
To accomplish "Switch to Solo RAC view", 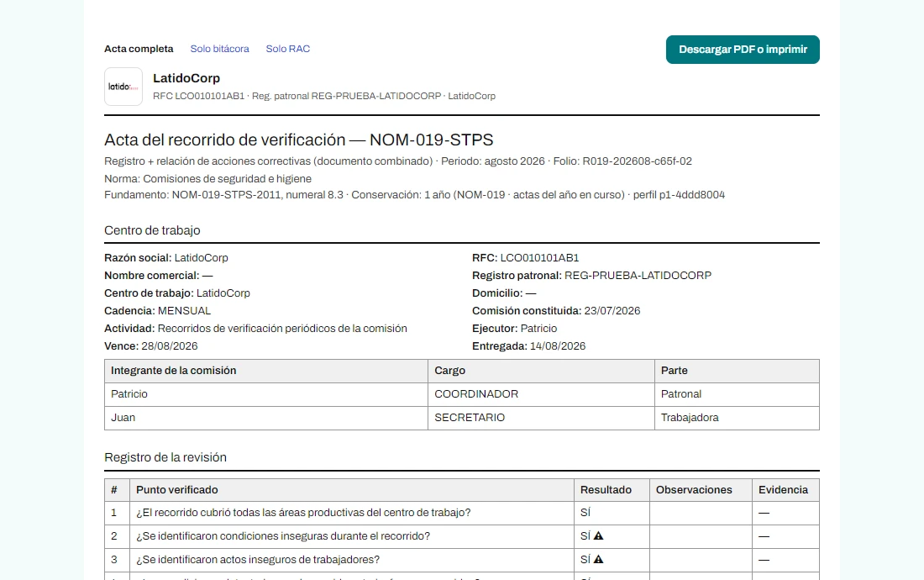I will coord(287,49).
